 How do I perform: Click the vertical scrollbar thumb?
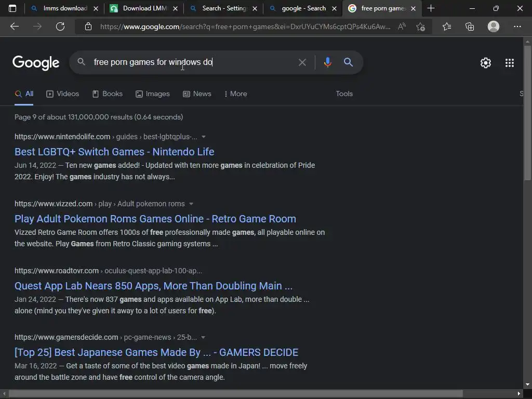click(527, 113)
